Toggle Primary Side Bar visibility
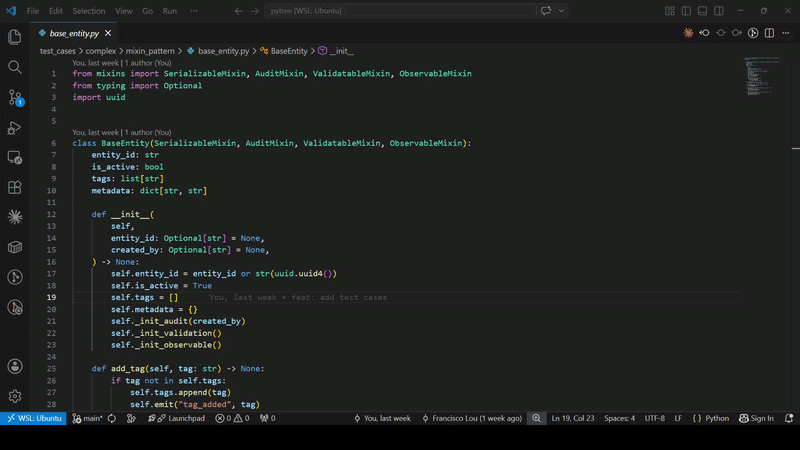The width and height of the screenshot is (800, 450). coord(686,11)
